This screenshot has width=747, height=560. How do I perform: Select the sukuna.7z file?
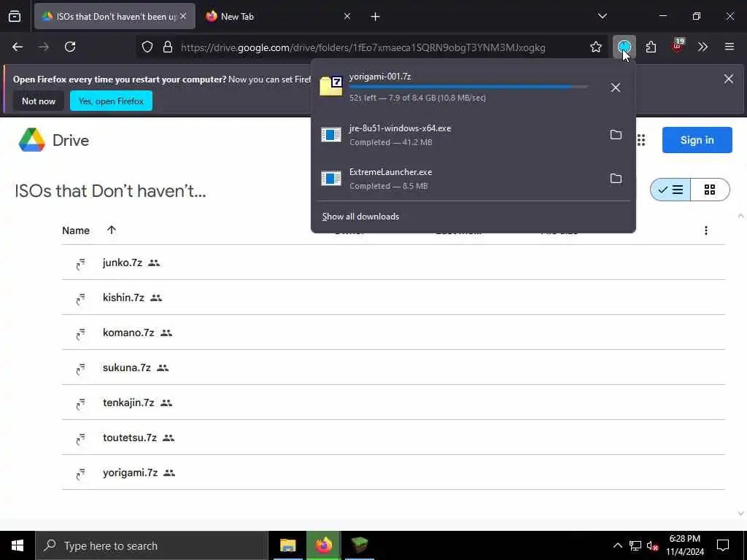393,367
